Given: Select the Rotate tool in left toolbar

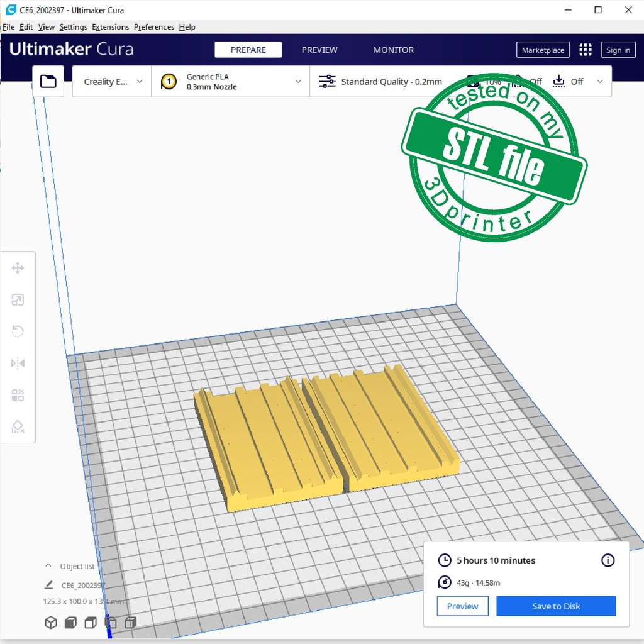Looking at the screenshot, I should [18, 331].
